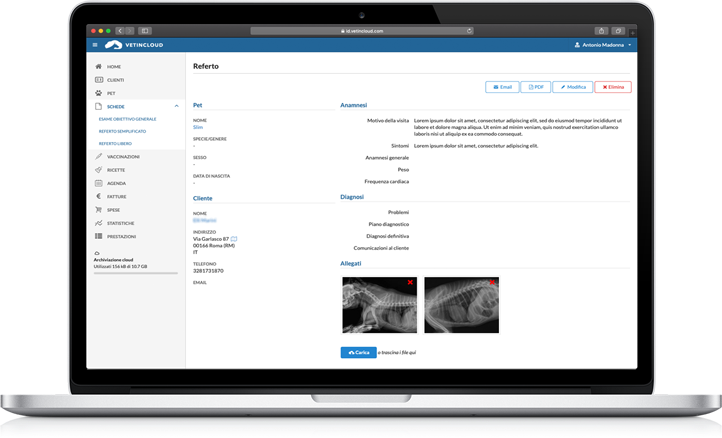
Task: Click the Pet paw icon
Action: pyautogui.click(x=99, y=93)
